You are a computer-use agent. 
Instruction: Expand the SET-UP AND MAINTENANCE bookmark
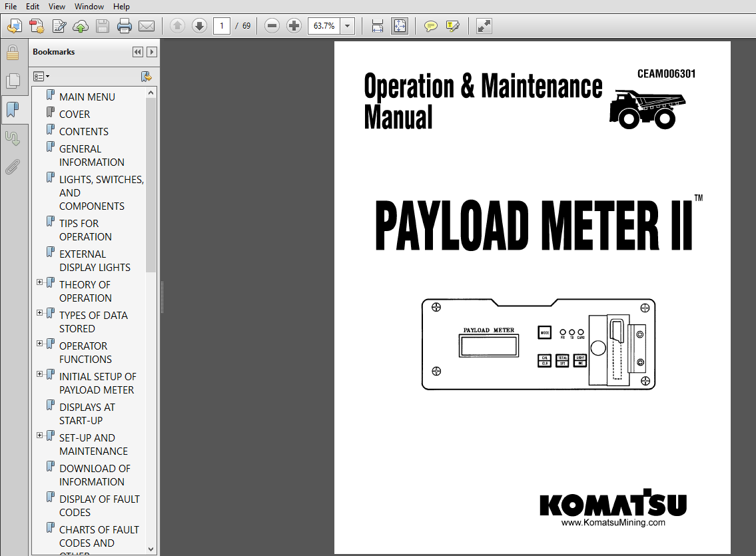(x=39, y=435)
